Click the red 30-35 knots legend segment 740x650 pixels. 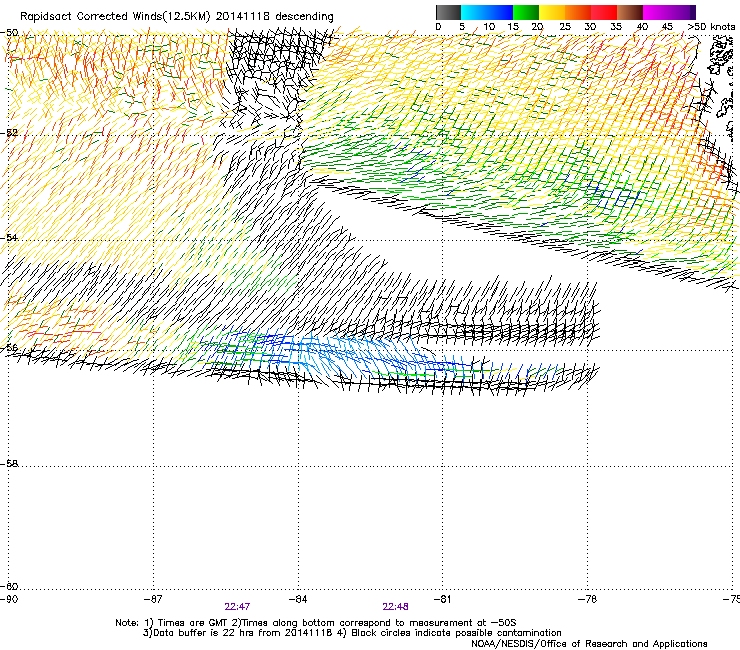pyautogui.click(x=604, y=12)
